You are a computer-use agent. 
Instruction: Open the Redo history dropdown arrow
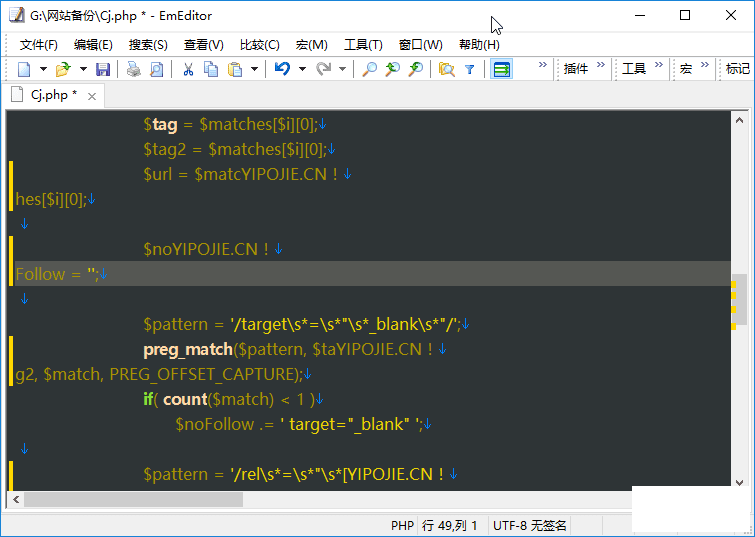coord(342,69)
